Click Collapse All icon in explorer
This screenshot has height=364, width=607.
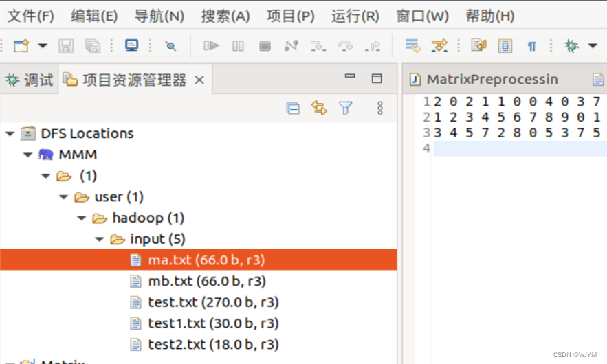293,109
